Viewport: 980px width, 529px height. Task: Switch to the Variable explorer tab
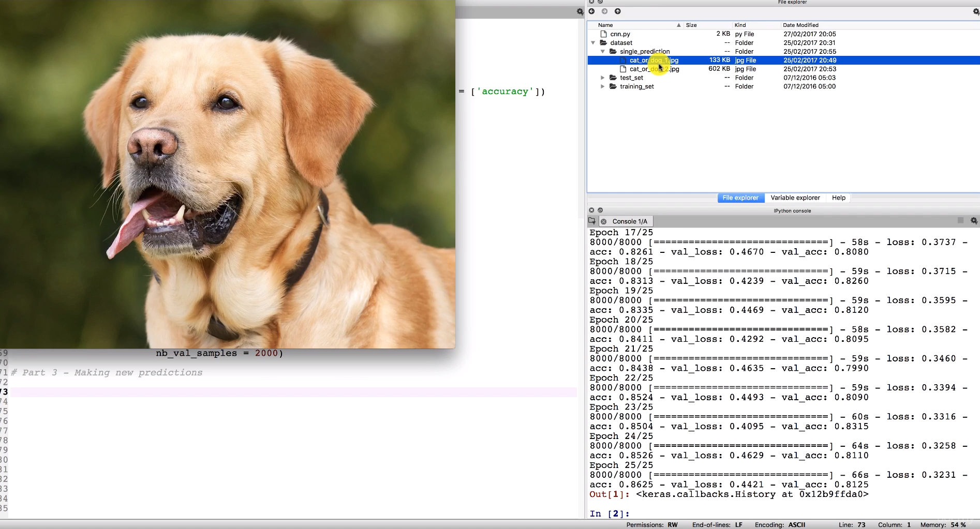click(x=795, y=198)
